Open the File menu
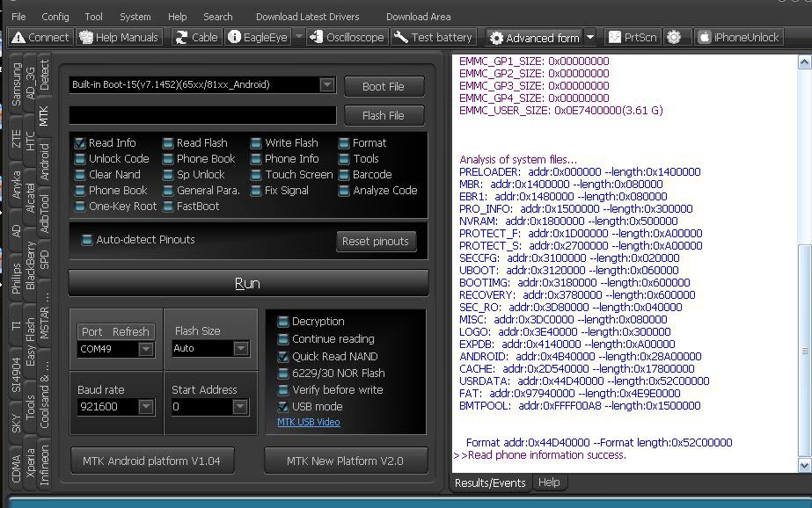The width and height of the screenshot is (812, 508). pyautogui.click(x=18, y=17)
